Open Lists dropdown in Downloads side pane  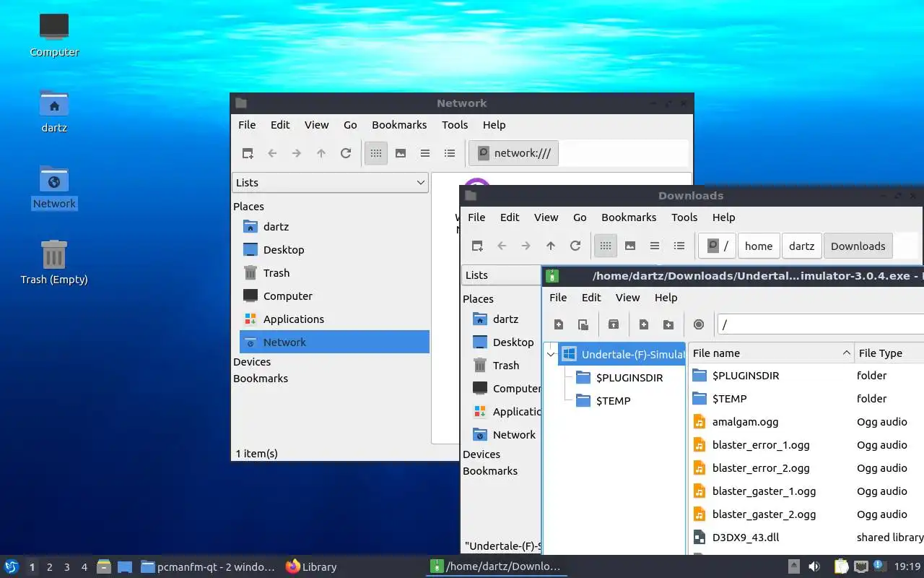coord(501,275)
